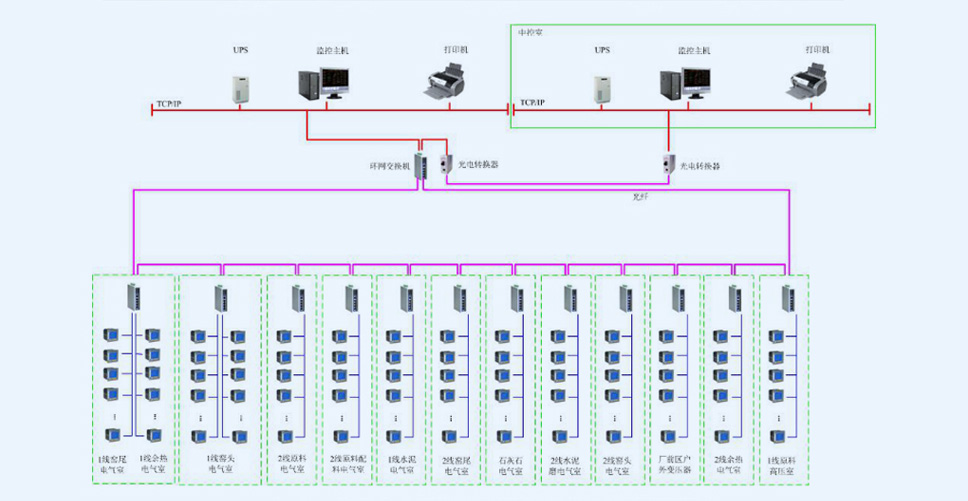Viewport: 968px width, 501px height.
Task: Click the 2线余热电气室 label
Action: [x=729, y=464]
